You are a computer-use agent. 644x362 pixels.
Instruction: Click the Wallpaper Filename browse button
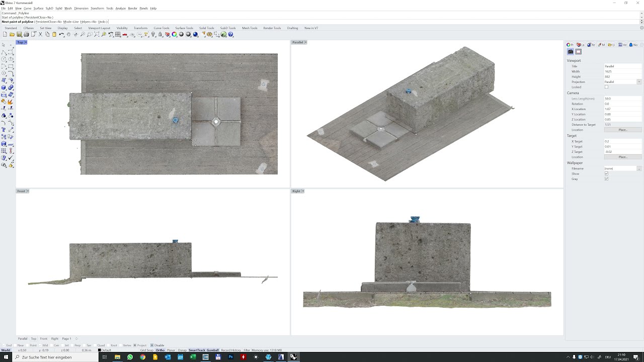639,168
